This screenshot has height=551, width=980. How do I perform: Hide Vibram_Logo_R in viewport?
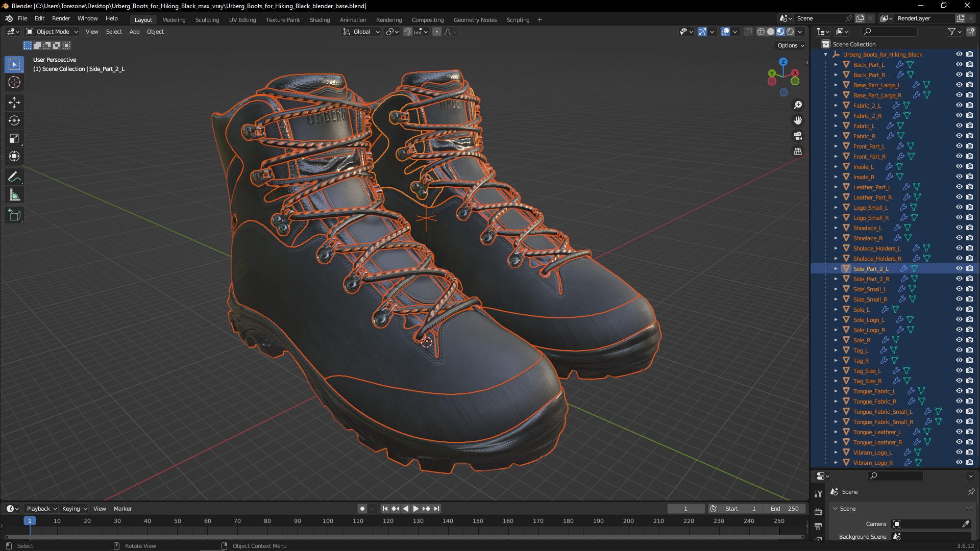pos(959,462)
